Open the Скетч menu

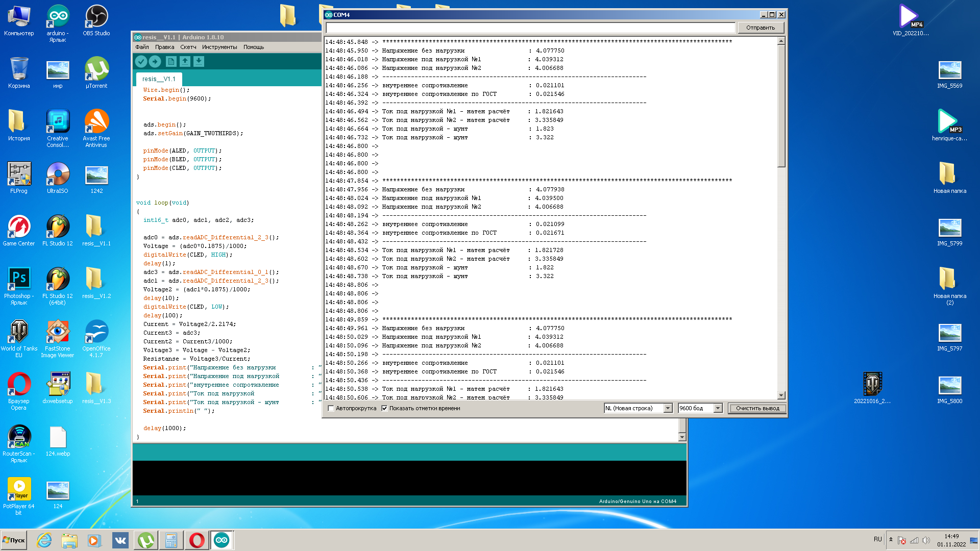tap(188, 47)
